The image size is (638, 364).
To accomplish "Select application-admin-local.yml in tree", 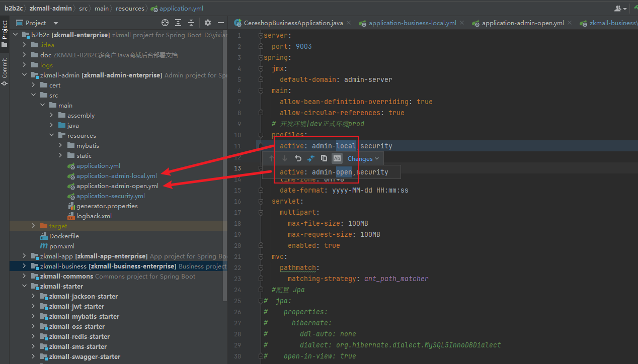I will click(116, 175).
